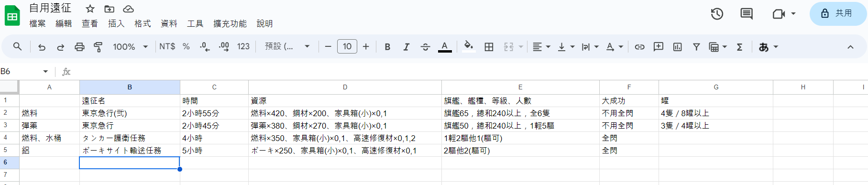Toggle strikethrough formatting

pos(425,47)
